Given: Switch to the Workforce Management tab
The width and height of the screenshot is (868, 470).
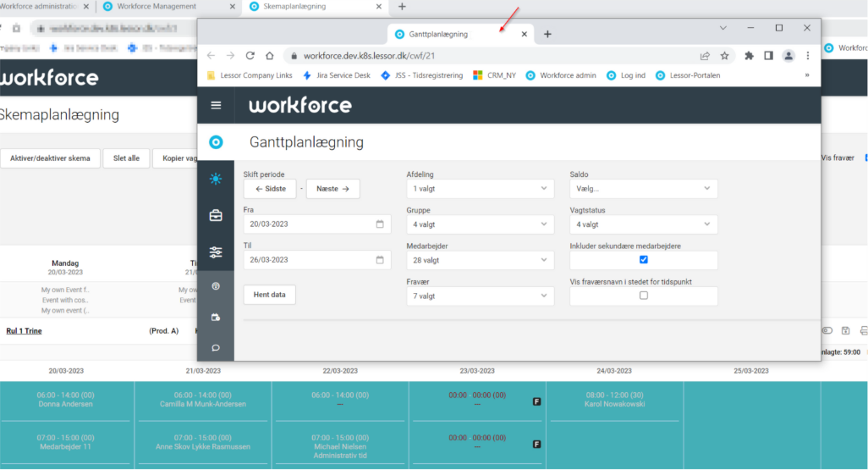Looking at the screenshot, I should pyautogui.click(x=157, y=7).
